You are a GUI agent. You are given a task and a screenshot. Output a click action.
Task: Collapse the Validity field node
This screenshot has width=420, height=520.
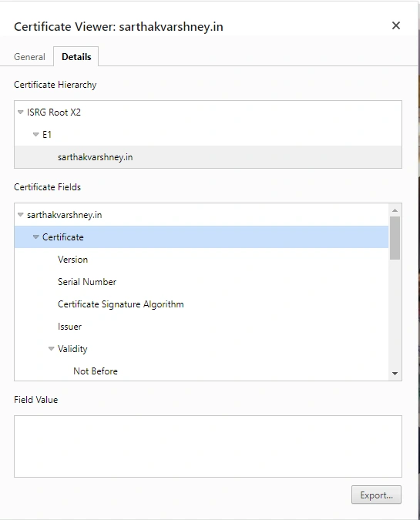[x=51, y=348]
